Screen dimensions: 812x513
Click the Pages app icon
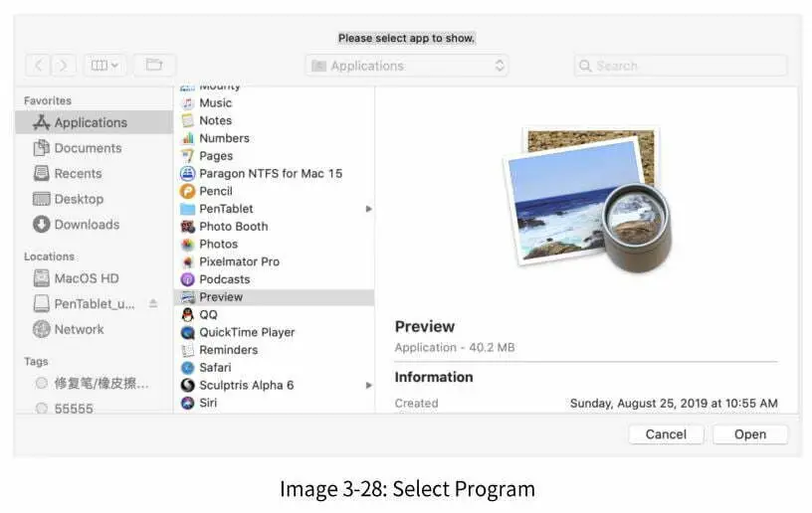pos(187,156)
